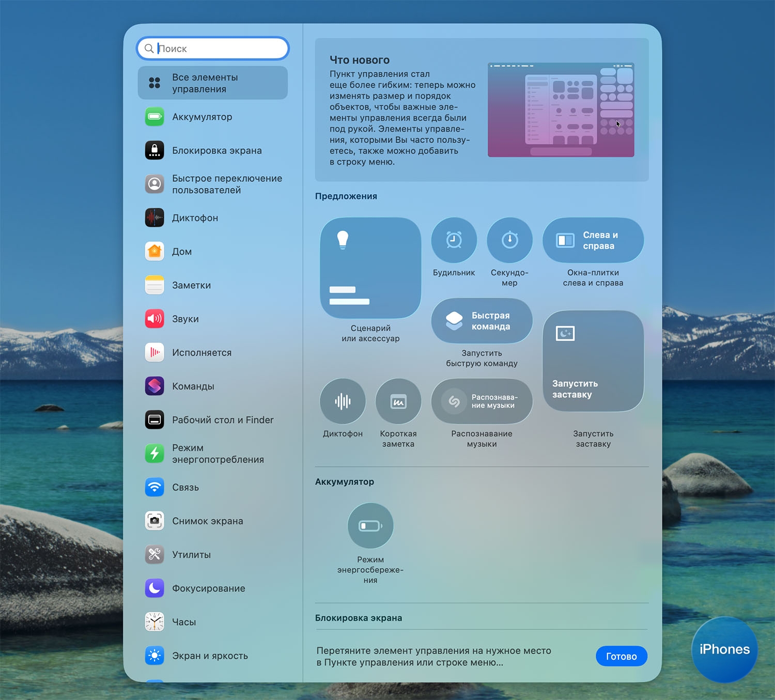This screenshot has height=700, width=775.
Task: Select Блокировка экрана in the sidebar
Action: 216,150
